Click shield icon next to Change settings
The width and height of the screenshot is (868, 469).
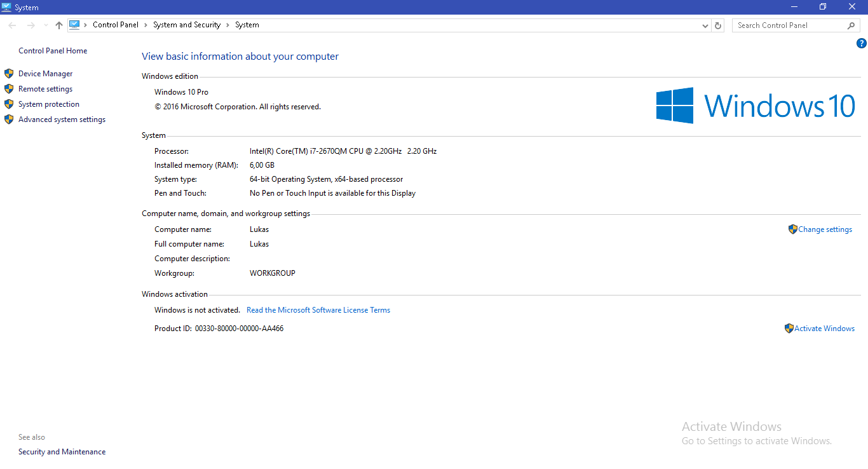[x=792, y=229]
